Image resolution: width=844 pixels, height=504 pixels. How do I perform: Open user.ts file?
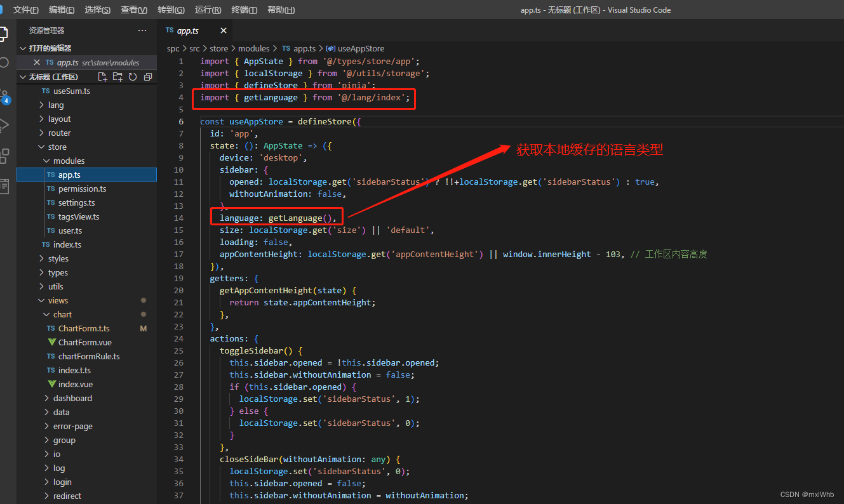click(x=86, y=230)
